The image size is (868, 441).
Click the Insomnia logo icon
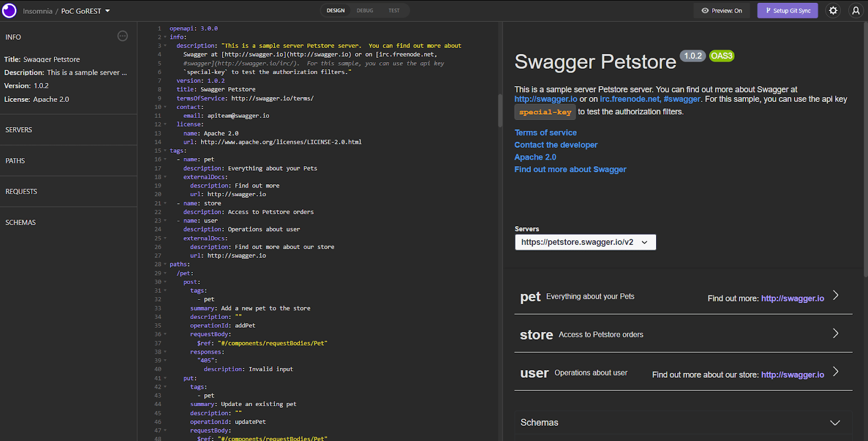click(x=9, y=10)
